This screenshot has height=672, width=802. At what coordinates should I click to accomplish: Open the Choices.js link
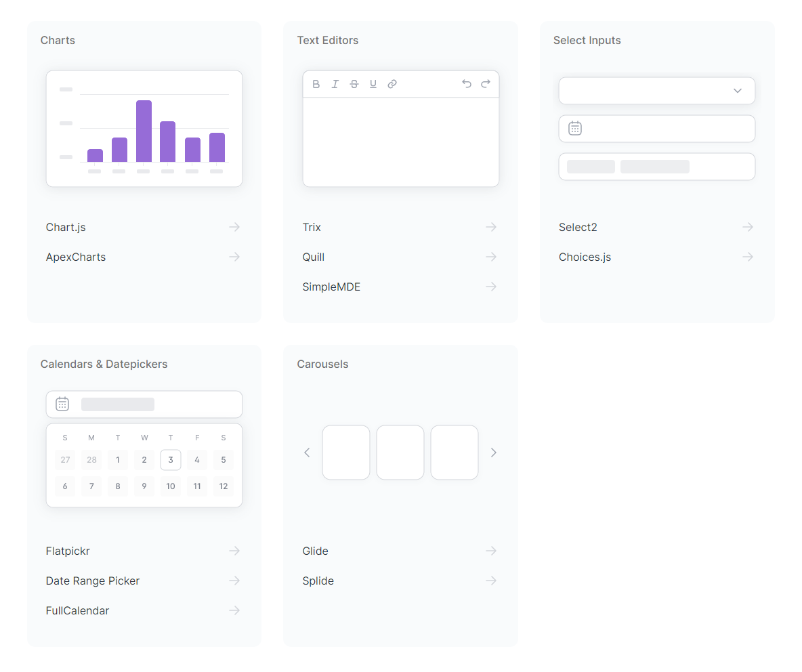(585, 257)
